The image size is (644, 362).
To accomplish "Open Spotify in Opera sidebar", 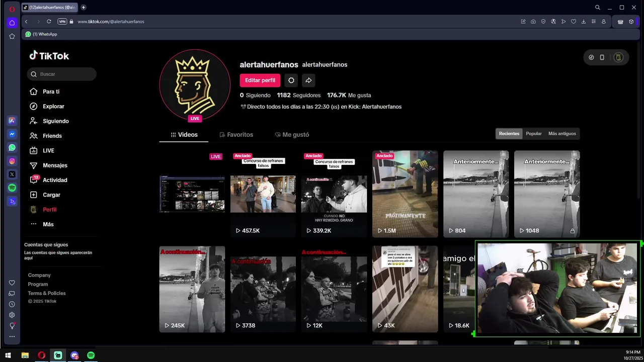I will (x=12, y=188).
